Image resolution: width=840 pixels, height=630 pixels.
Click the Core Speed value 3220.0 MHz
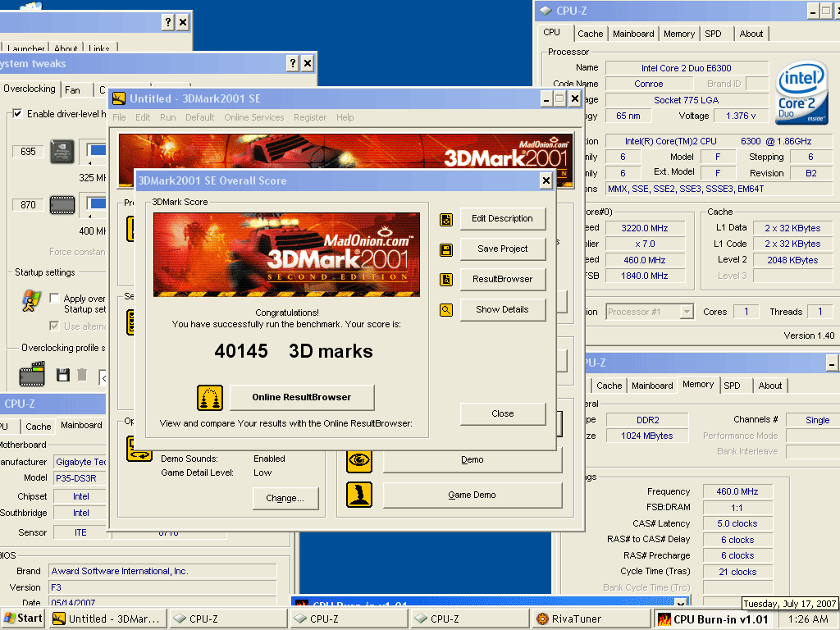click(645, 228)
